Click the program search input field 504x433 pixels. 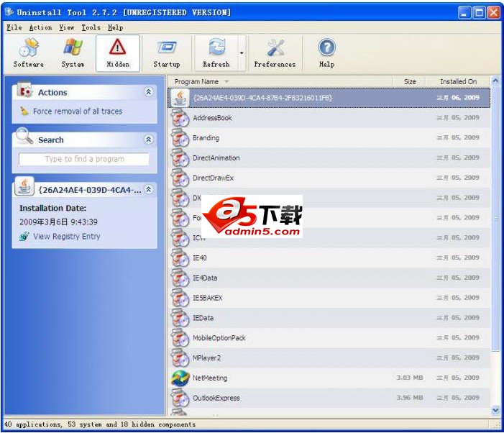click(x=84, y=159)
